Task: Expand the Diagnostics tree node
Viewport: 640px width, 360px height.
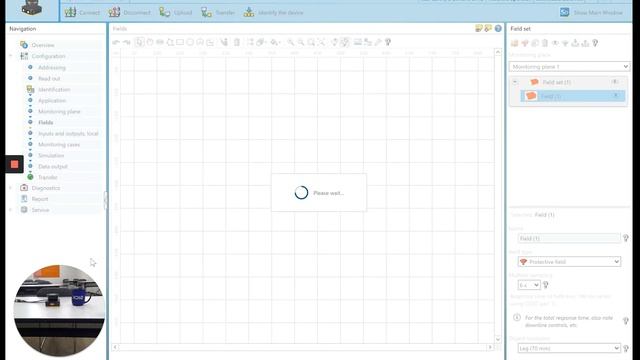Action: coord(11,188)
